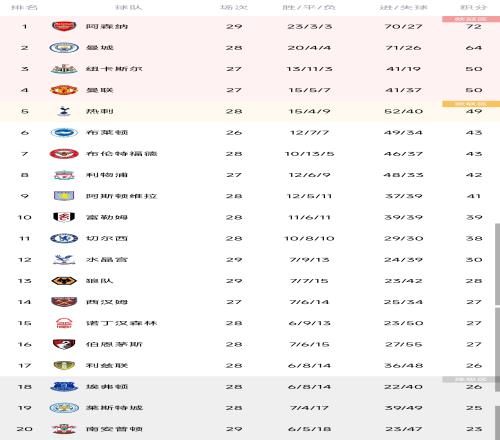Click the Wolves wolf-head logo
This screenshot has width=500, height=440.
point(64,281)
